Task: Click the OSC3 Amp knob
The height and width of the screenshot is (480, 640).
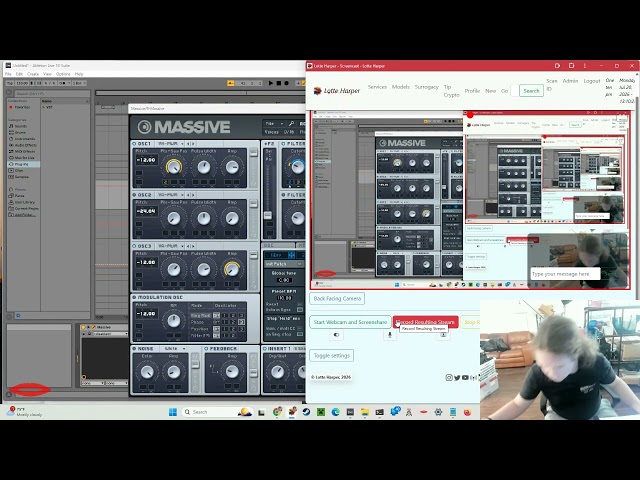Action: (232, 269)
